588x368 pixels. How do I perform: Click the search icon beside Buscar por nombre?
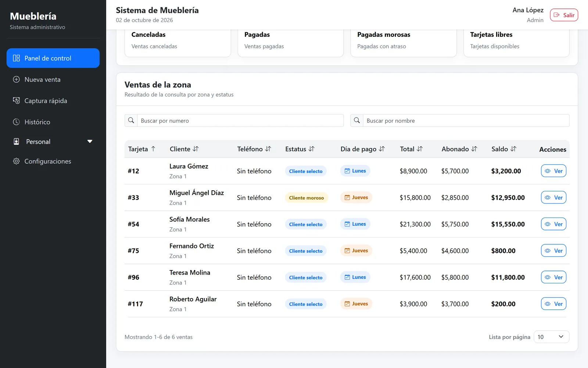pos(357,121)
